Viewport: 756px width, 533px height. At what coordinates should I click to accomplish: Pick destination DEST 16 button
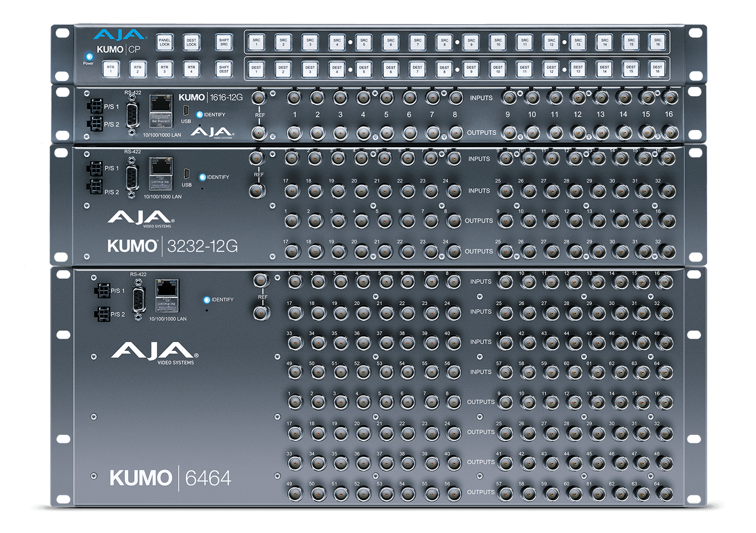(658, 69)
